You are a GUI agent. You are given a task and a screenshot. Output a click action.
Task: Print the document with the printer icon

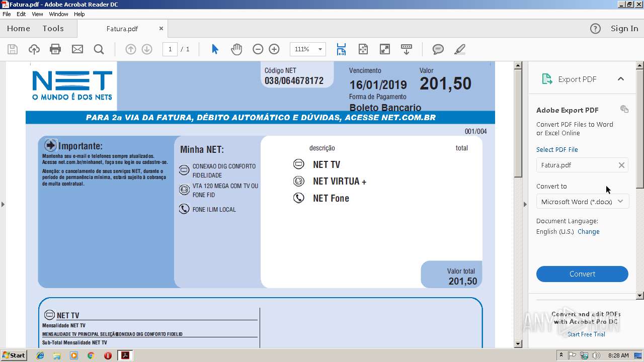tap(55, 49)
